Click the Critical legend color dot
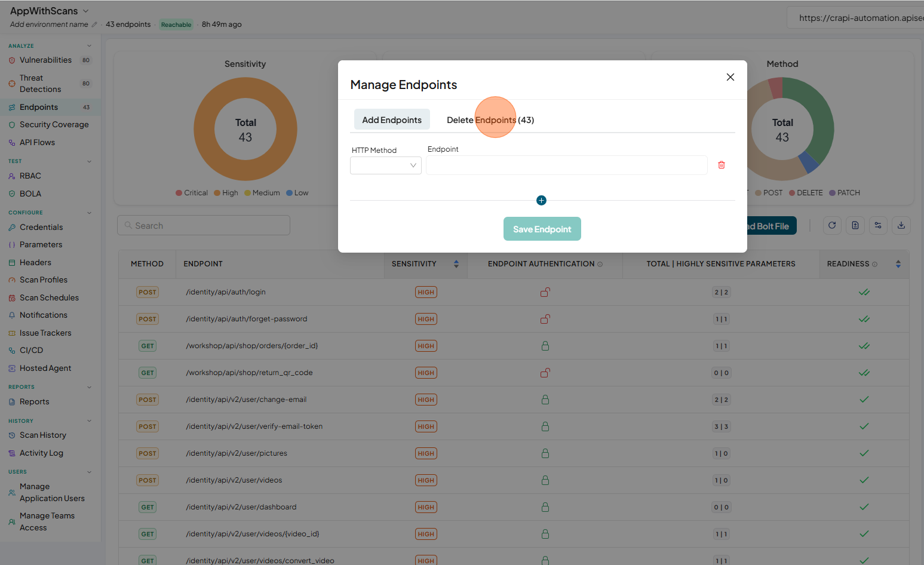This screenshot has width=924, height=565. pos(179,193)
